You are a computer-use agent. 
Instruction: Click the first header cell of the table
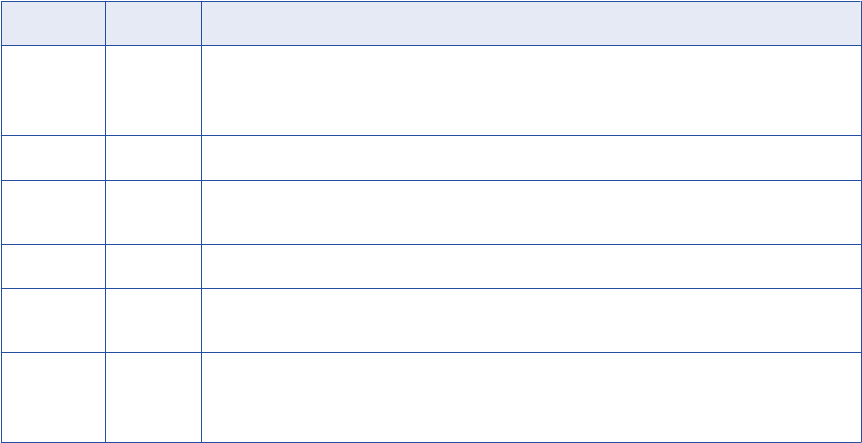(x=52, y=23)
